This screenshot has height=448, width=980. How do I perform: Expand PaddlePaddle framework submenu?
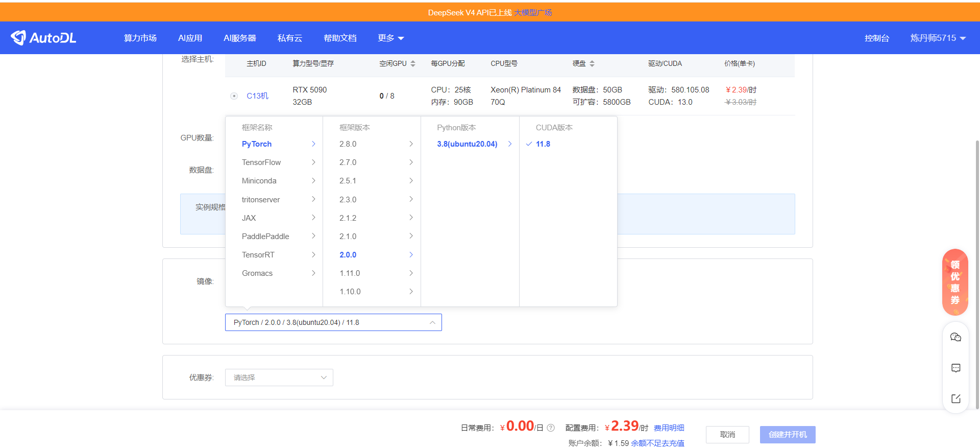coord(274,236)
